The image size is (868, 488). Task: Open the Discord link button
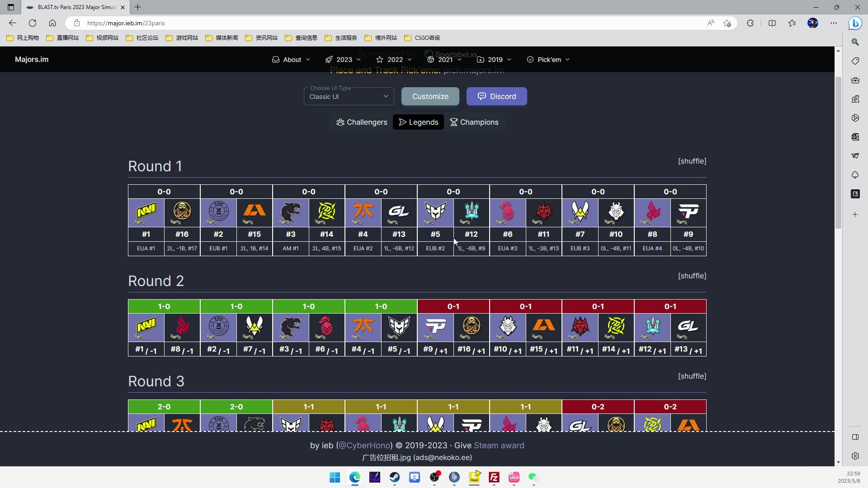pos(497,96)
